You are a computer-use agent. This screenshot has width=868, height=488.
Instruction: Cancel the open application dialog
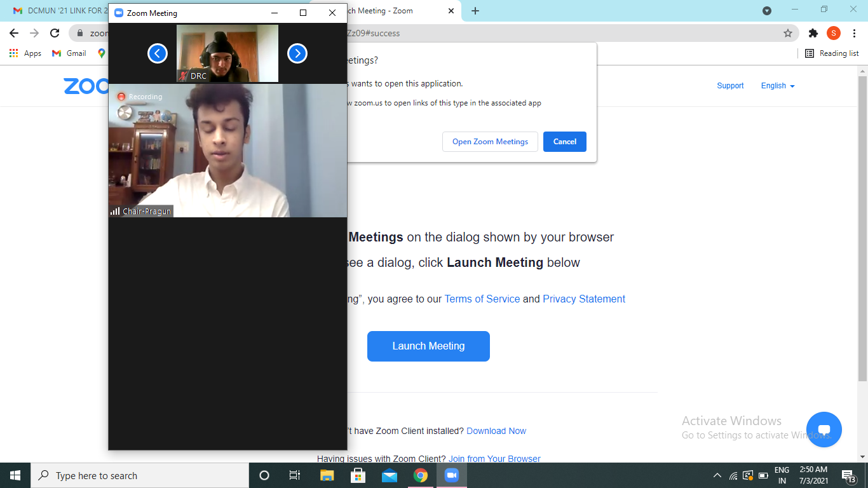pos(565,142)
